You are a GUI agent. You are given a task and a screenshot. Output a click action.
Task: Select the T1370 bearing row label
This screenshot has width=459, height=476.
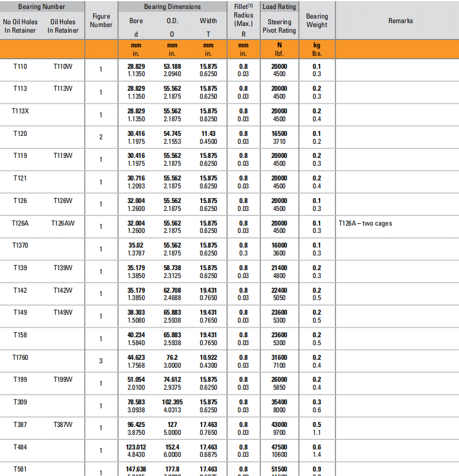[20, 245]
